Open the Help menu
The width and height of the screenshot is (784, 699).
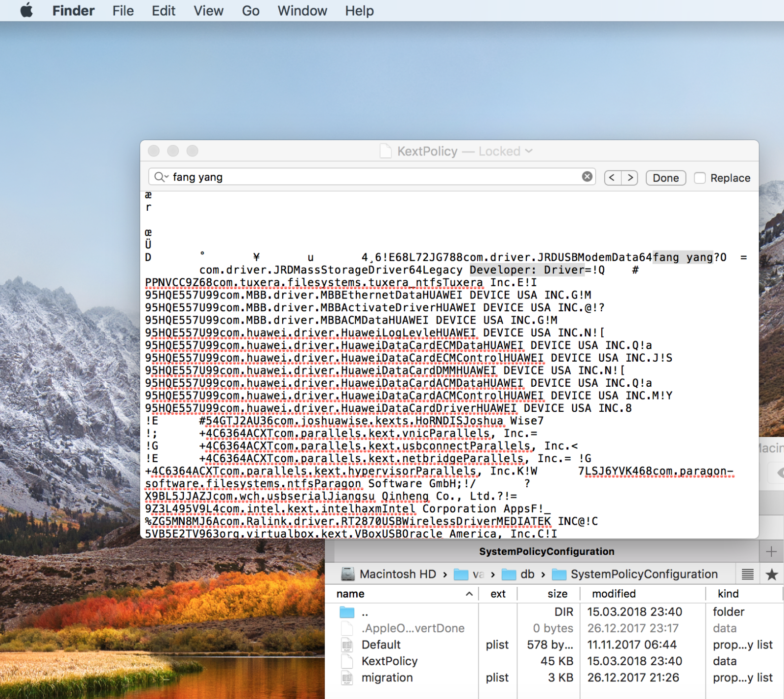point(359,11)
